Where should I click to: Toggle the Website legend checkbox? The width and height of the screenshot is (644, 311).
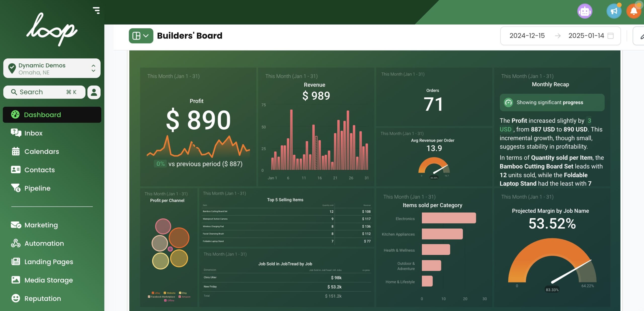click(165, 293)
